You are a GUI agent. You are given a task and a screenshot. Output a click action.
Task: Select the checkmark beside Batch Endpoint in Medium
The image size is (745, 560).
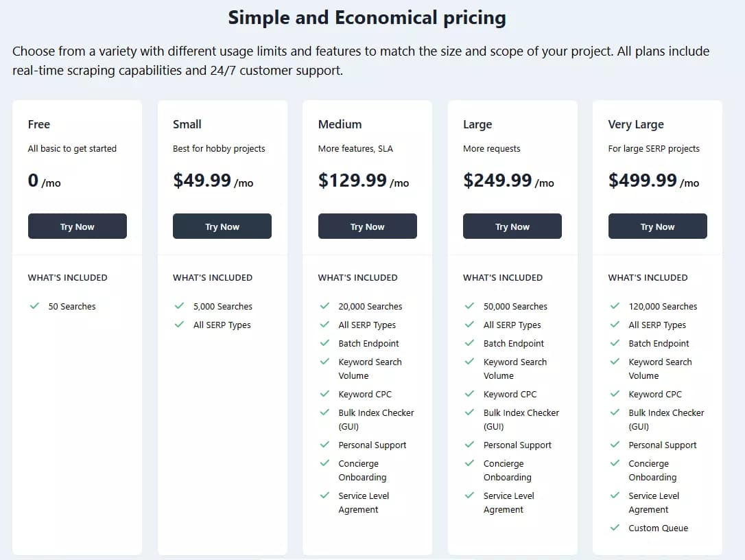coord(325,343)
